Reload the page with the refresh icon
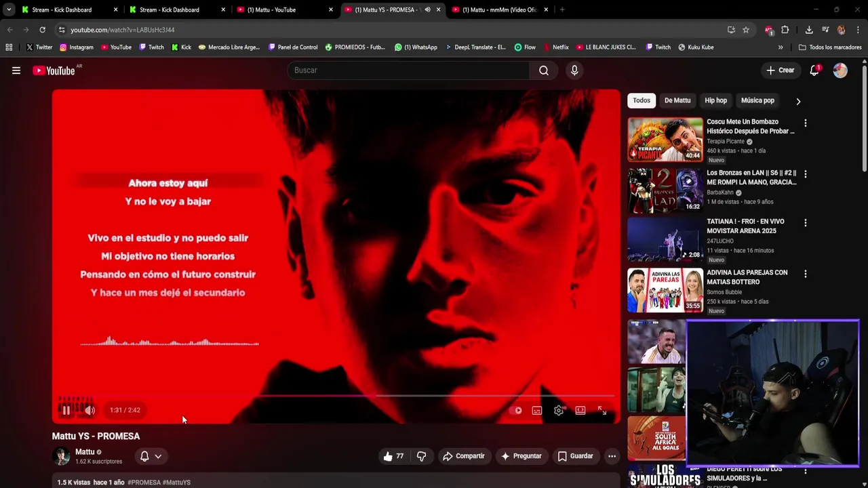 tap(42, 30)
